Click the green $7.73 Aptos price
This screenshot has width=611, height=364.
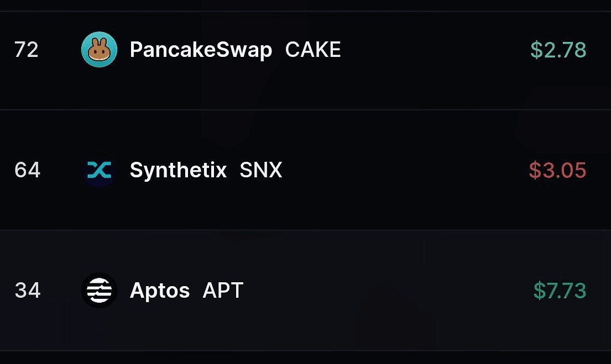click(x=560, y=291)
